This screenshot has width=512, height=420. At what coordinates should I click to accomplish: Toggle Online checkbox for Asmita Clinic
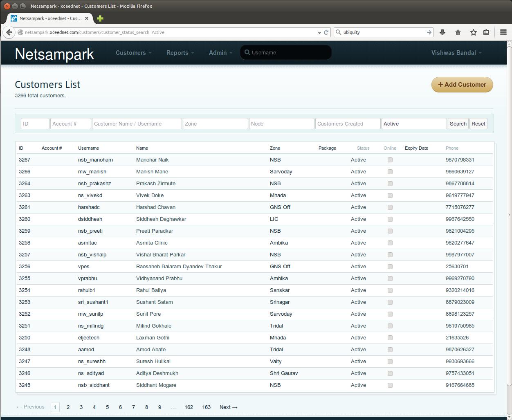pyautogui.click(x=390, y=243)
